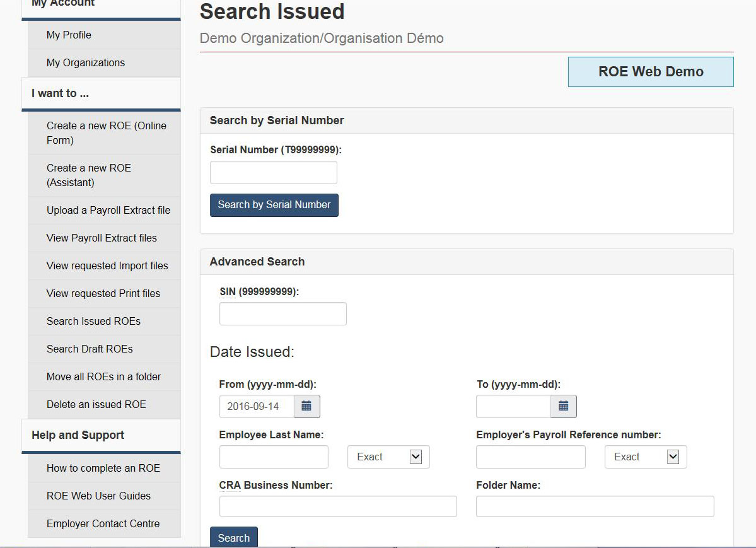
Task: Open the calendar picker for the To date
Action: [564, 406]
